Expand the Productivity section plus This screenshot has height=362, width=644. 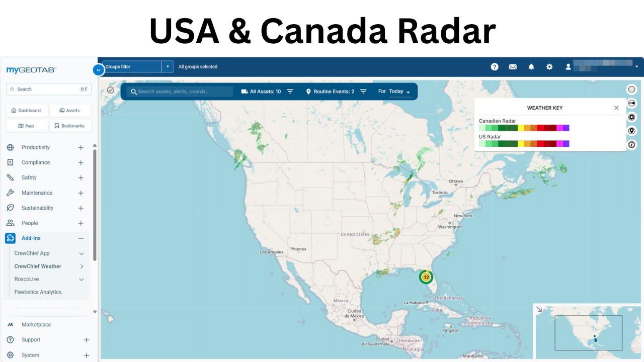[x=81, y=147]
